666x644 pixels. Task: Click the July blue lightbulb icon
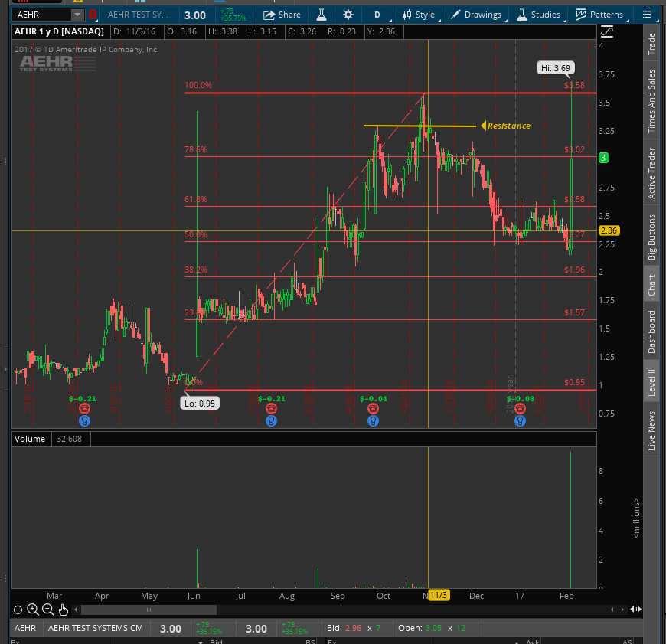point(271,421)
